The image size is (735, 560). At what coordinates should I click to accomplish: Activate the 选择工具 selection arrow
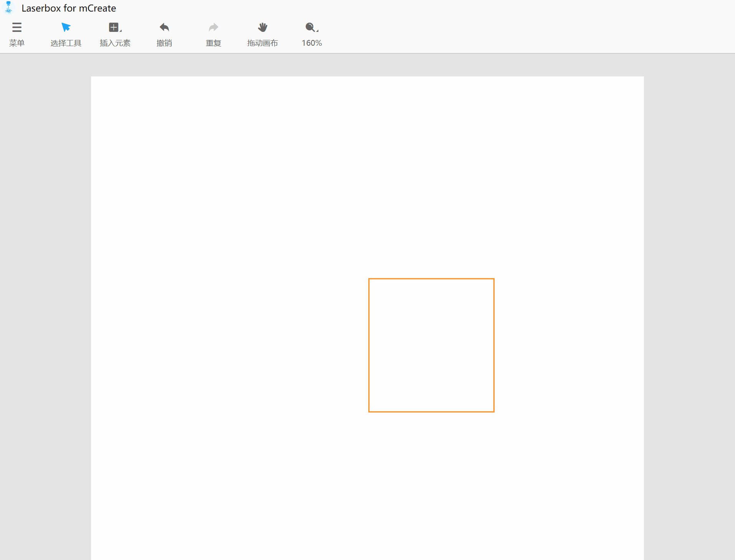(66, 34)
